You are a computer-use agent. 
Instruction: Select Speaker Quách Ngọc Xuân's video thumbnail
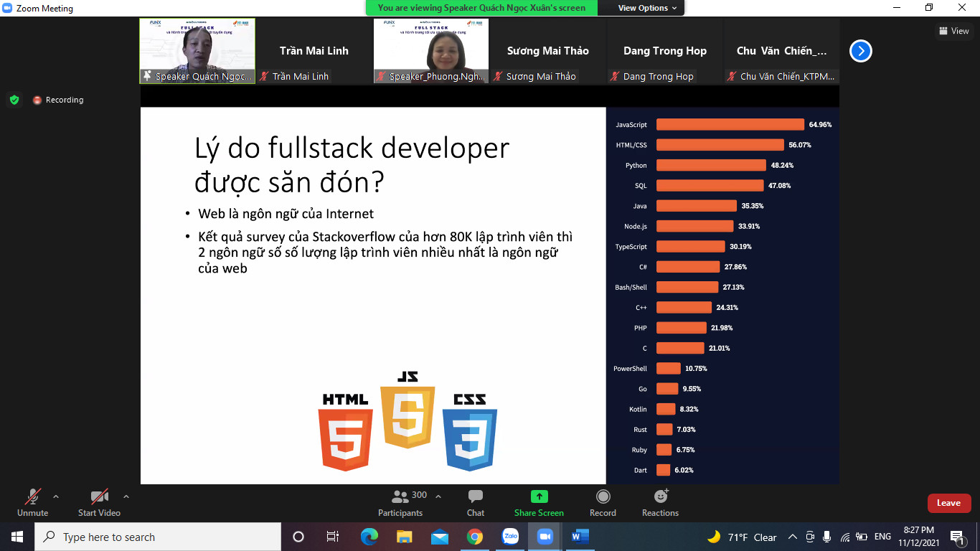[197, 51]
